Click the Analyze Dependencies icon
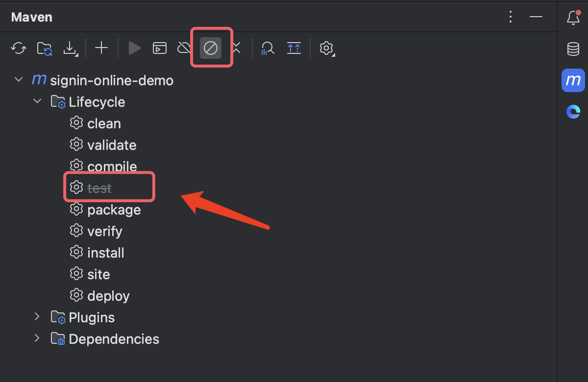The width and height of the screenshot is (588, 382). 268,48
